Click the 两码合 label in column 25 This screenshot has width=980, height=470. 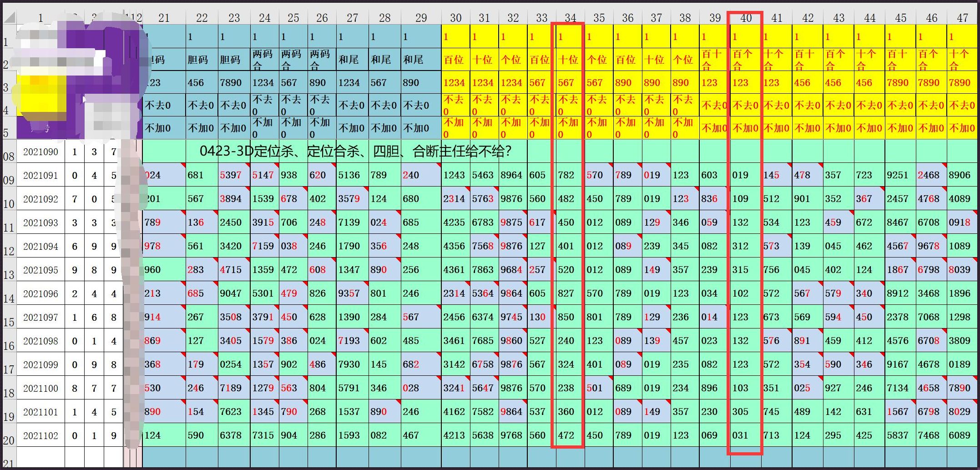pyautogui.click(x=293, y=60)
